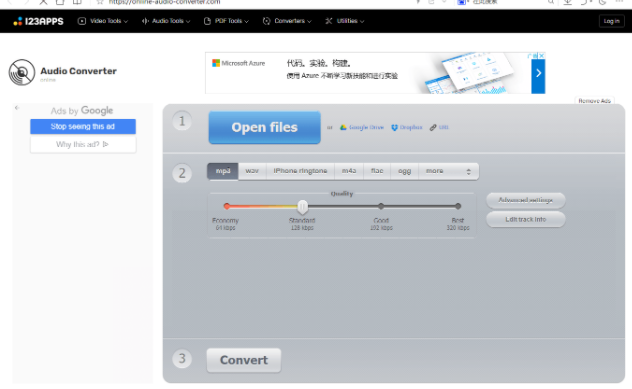Select the ogg format tab
The image size is (632, 389).
click(x=405, y=171)
